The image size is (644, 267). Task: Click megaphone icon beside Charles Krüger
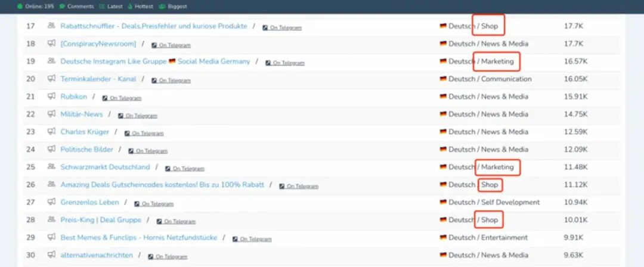51,132
